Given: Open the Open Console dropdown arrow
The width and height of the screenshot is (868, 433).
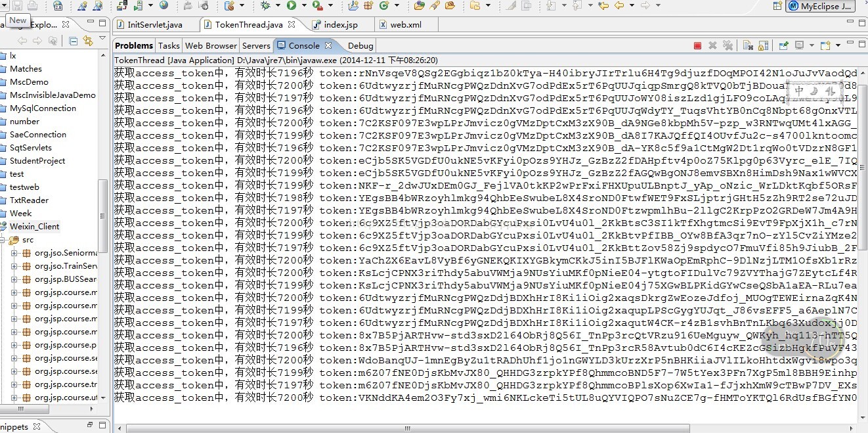Looking at the screenshot, I should click(x=838, y=45).
